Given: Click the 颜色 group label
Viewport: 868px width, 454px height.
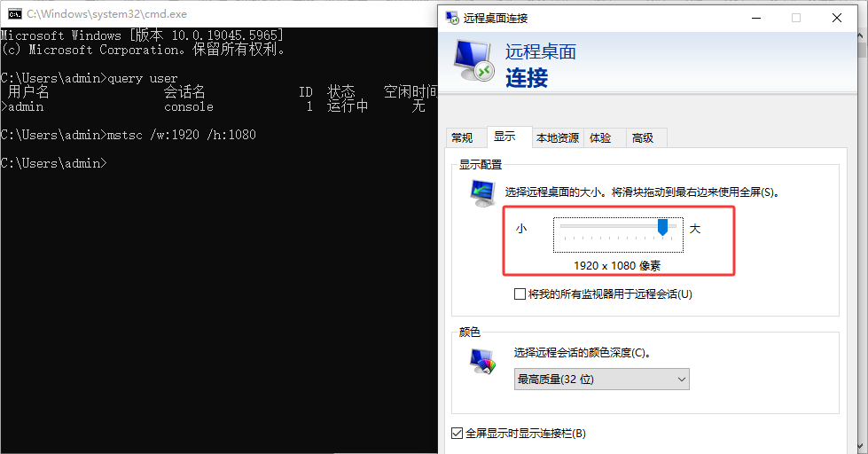Looking at the screenshot, I should pyautogui.click(x=469, y=333).
